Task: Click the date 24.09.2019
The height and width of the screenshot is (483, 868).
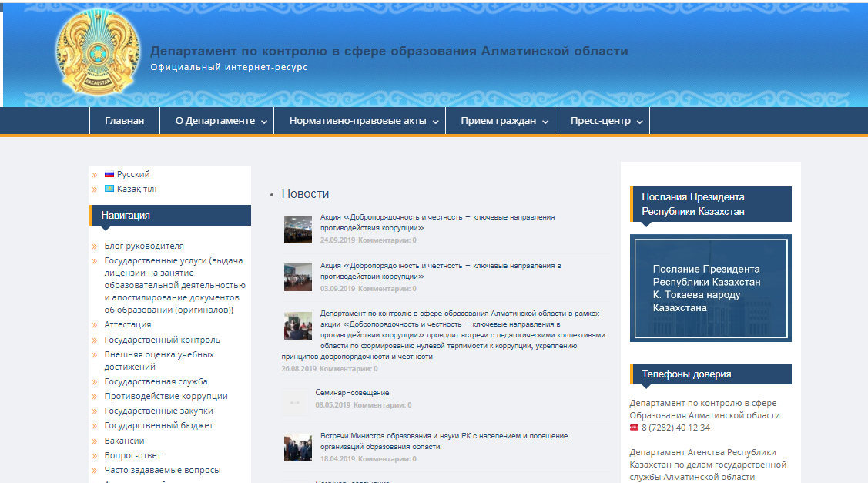Action: [x=337, y=240]
